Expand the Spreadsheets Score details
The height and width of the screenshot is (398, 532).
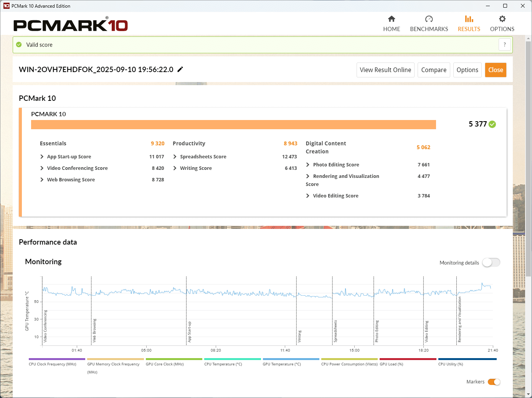click(x=175, y=157)
